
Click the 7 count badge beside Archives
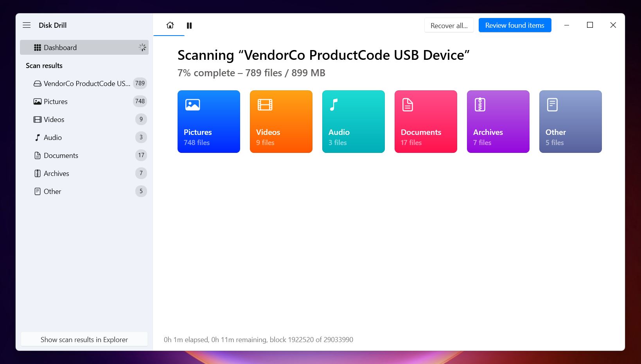[141, 173]
